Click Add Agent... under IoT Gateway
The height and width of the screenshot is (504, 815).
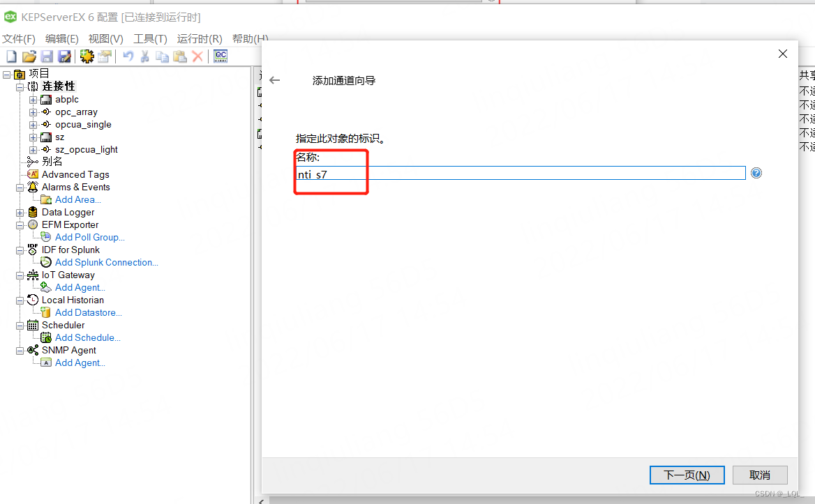tap(80, 288)
